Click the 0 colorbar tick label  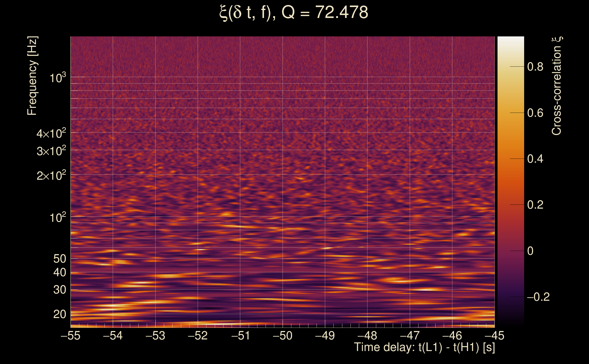(x=530, y=251)
